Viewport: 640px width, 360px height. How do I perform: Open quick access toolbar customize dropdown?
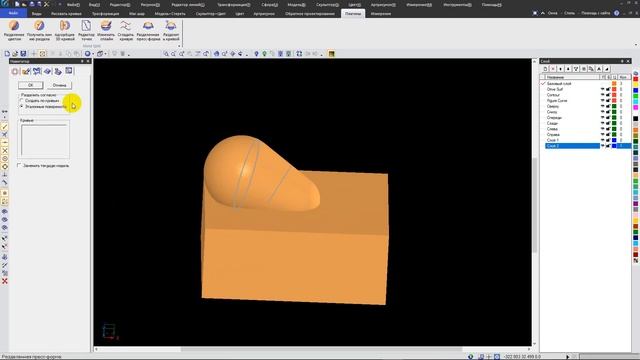[x=60, y=4]
